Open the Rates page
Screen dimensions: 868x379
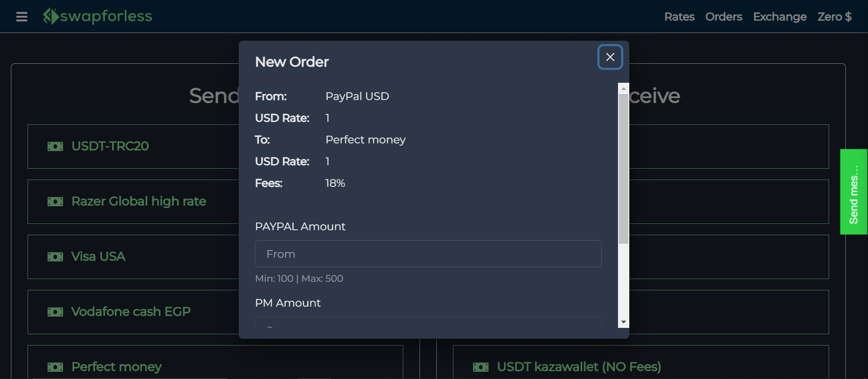click(x=679, y=17)
